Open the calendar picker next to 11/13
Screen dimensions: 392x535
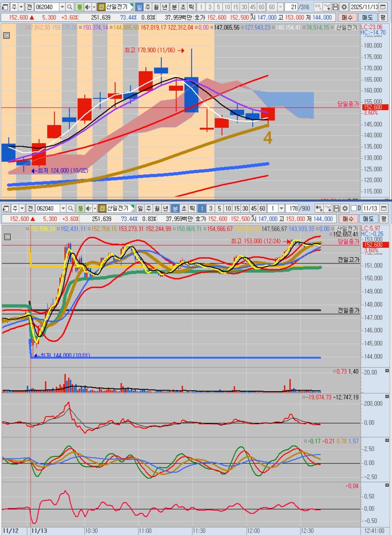(384, 208)
